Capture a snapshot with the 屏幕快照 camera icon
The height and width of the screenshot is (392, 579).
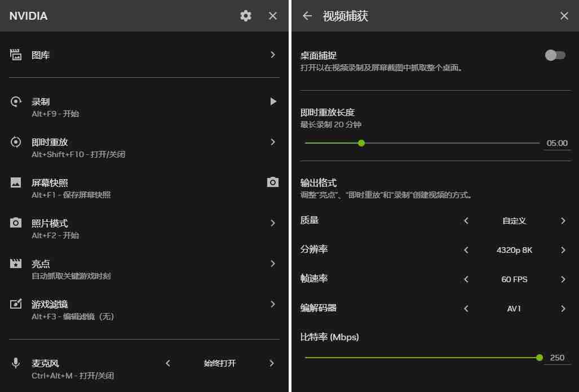[273, 182]
